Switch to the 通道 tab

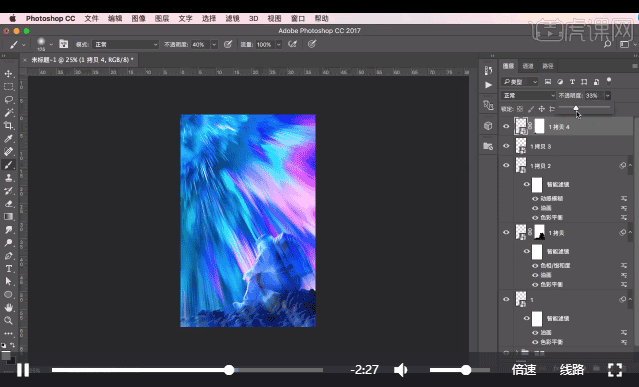pyautogui.click(x=528, y=66)
